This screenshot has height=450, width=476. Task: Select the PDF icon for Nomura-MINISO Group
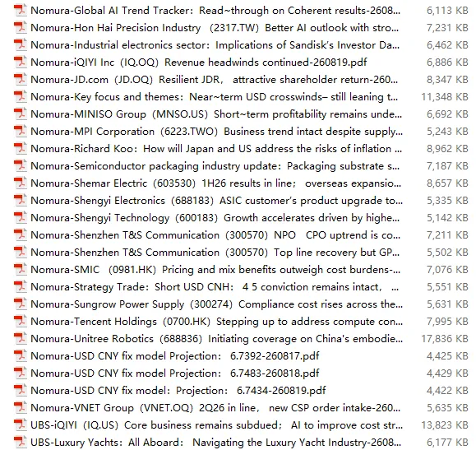[x=21, y=114]
